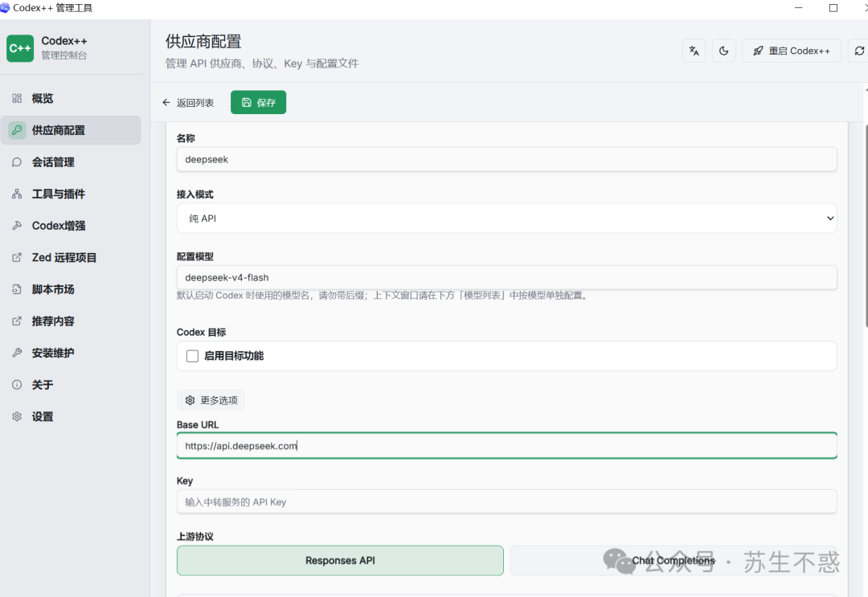The width and height of the screenshot is (868, 597).
Task: Click the refresh icon at top right
Action: coord(859,51)
